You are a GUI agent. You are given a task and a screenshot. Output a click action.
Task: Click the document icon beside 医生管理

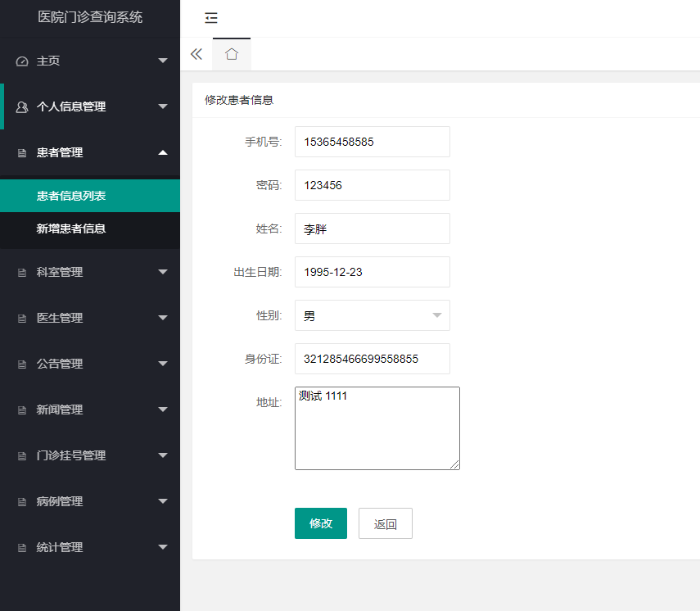[22, 319]
